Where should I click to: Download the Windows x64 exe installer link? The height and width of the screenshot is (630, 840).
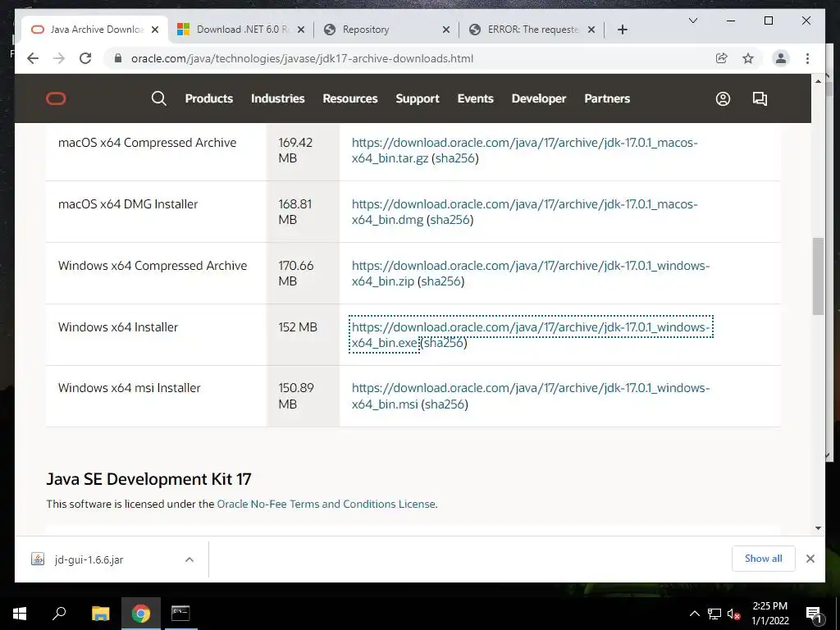click(531, 335)
